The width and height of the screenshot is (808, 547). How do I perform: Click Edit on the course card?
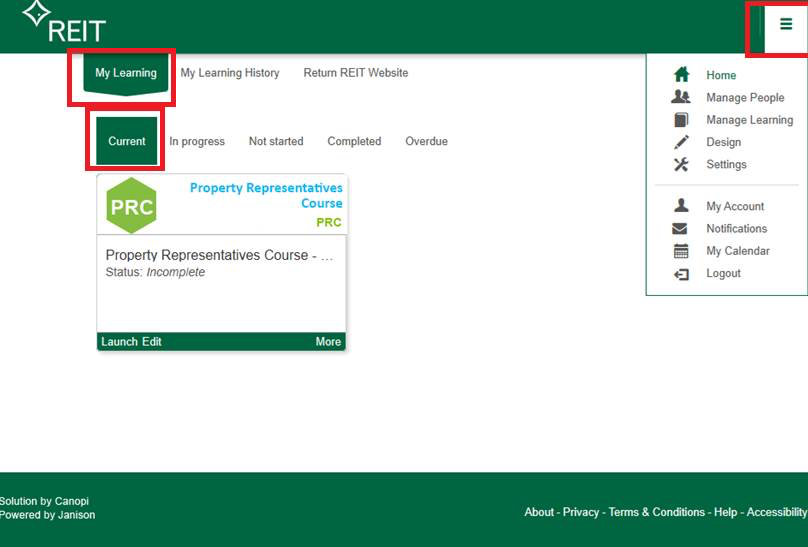tap(152, 341)
